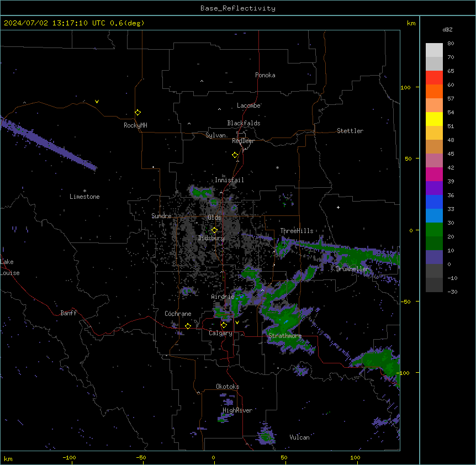The height and width of the screenshot is (465, 476).
Task: Click the Sundre city label
Action: point(161,216)
